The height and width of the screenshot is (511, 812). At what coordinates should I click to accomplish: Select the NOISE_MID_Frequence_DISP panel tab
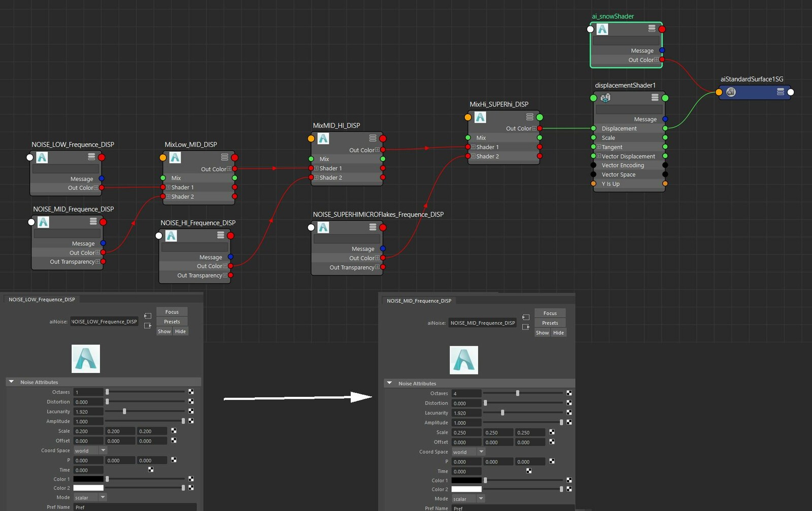pos(419,300)
